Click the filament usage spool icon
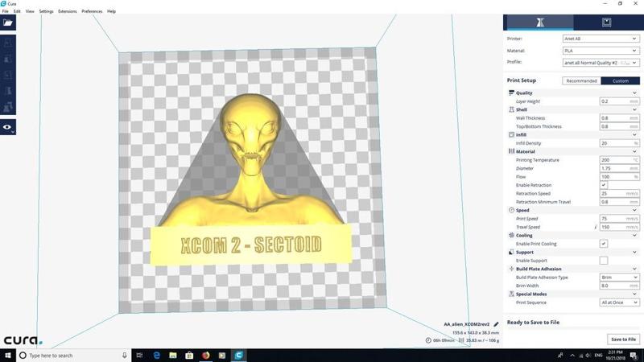Viewport: 644px width, 362px height. coord(461,340)
